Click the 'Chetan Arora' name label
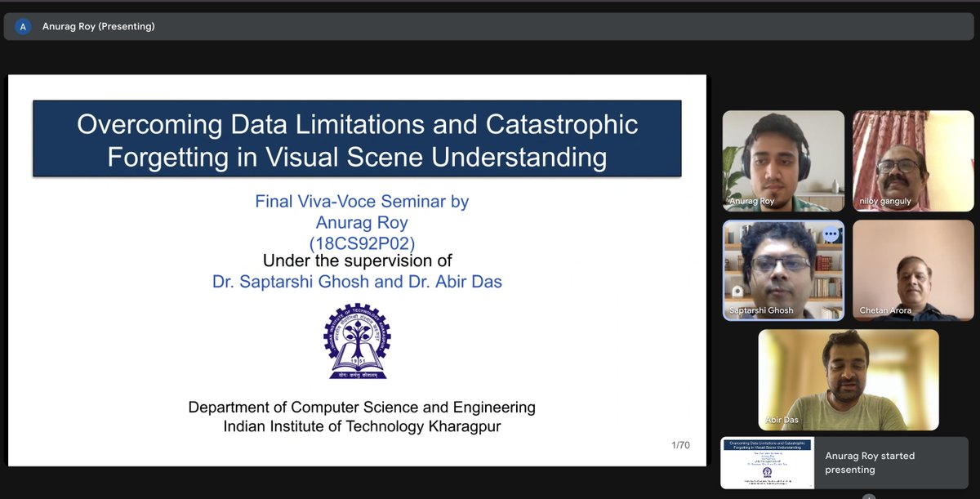 click(885, 310)
